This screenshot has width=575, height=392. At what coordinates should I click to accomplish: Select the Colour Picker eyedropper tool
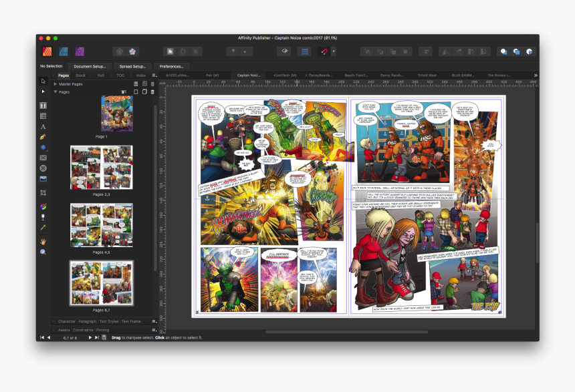click(43, 228)
